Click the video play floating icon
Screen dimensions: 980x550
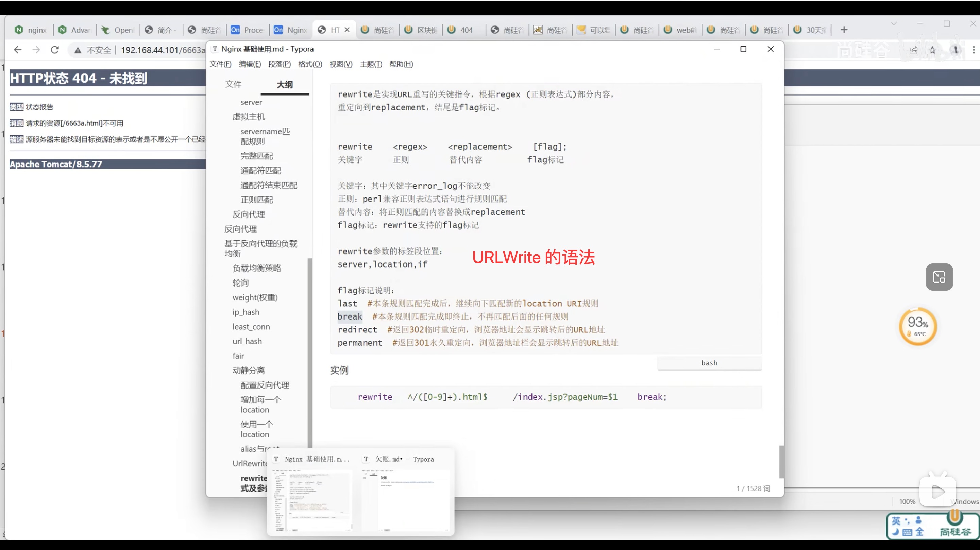pyautogui.click(x=938, y=492)
